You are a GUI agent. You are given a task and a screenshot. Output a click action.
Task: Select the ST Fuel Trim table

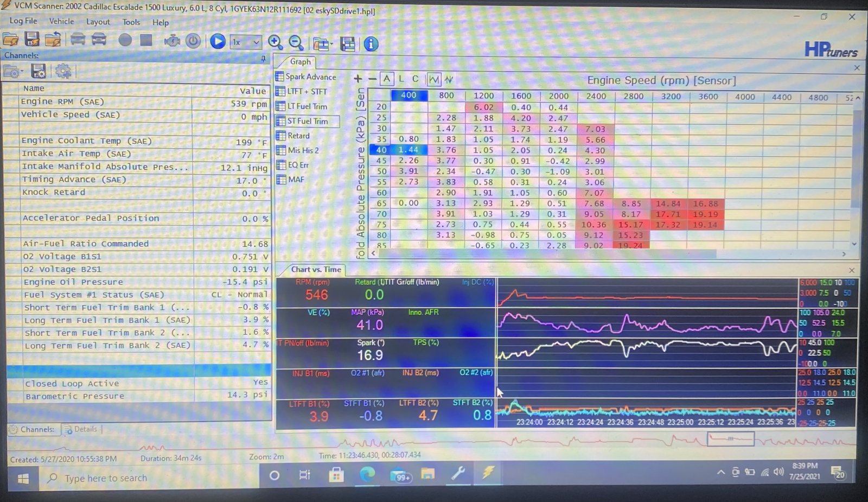[307, 121]
